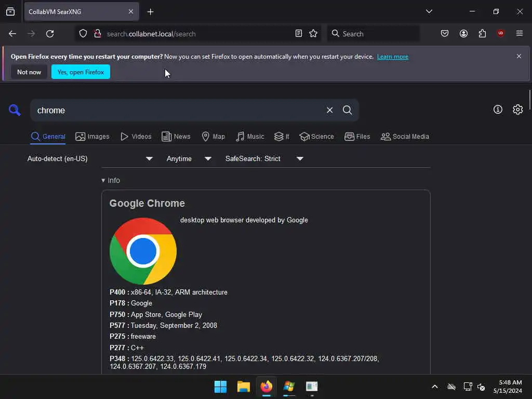Open File Explorer from the taskbar
The height and width of the screenshot is (399, 532).
click(x=243, y=387)
